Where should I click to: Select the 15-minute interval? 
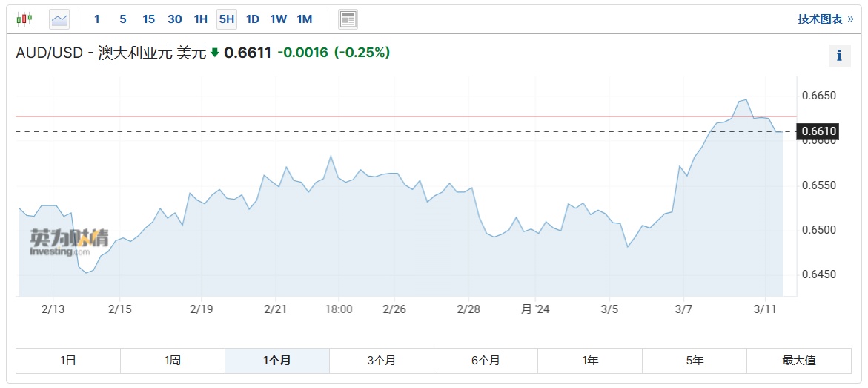[x=148, y=19]
